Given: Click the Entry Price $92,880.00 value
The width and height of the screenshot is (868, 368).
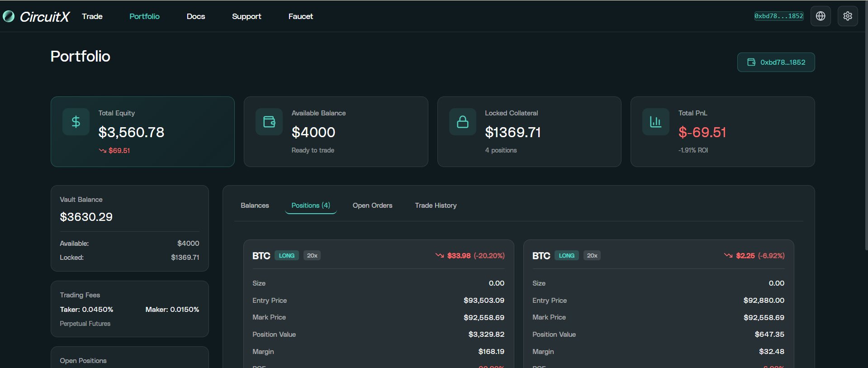Looking at the screenshot, I should tap(764, 301).
